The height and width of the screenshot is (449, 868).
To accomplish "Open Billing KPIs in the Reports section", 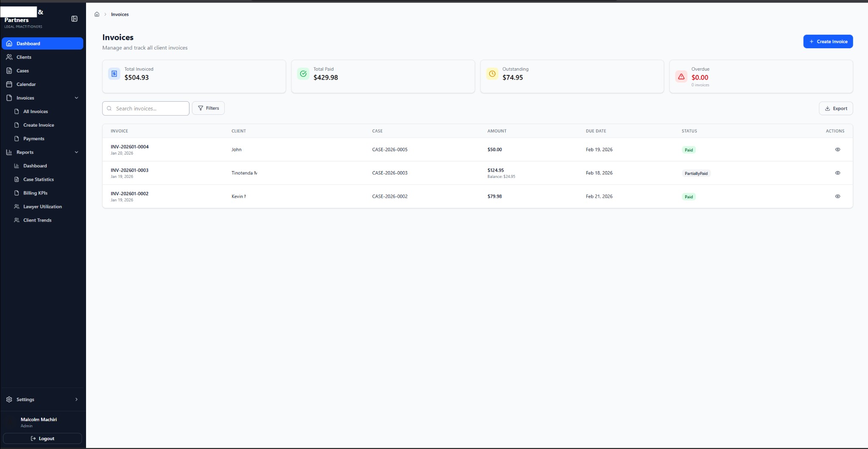I will (35, 193).
